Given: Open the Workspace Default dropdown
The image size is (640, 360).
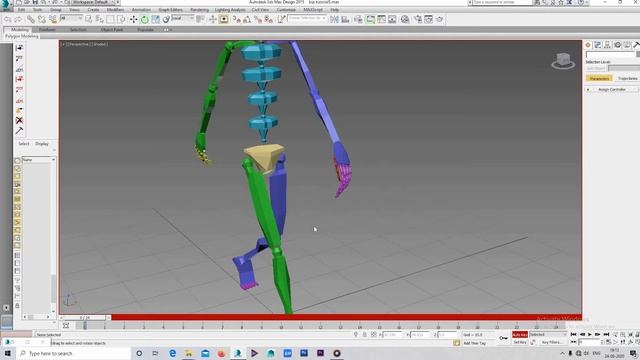Looking at the screenshot, I should [x=93, y=2].
